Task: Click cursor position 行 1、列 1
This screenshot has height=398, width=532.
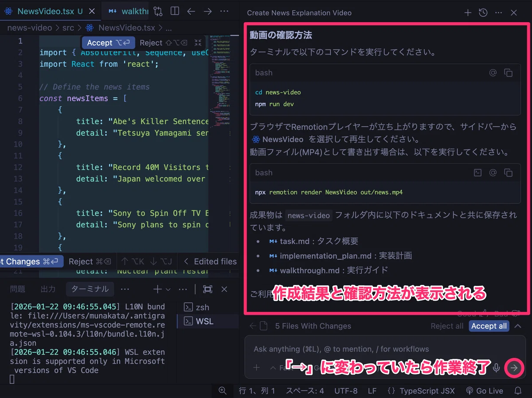Action: coord(257,391)
